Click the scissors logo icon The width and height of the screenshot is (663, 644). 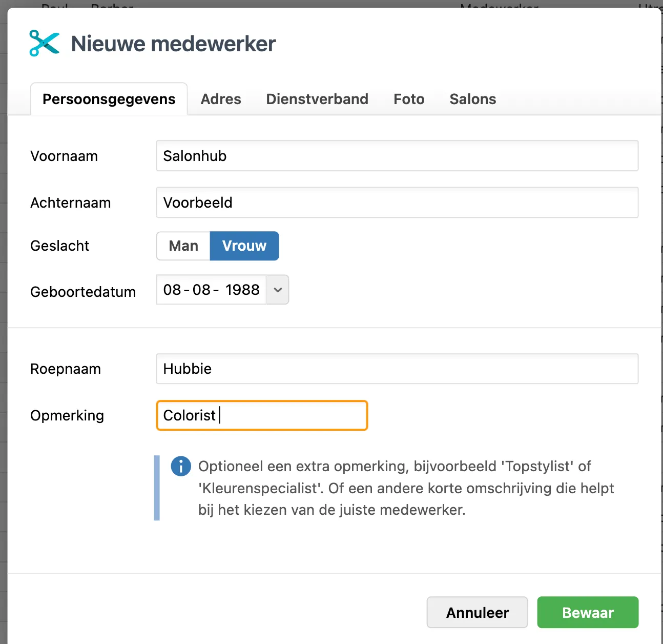[45, 43]
